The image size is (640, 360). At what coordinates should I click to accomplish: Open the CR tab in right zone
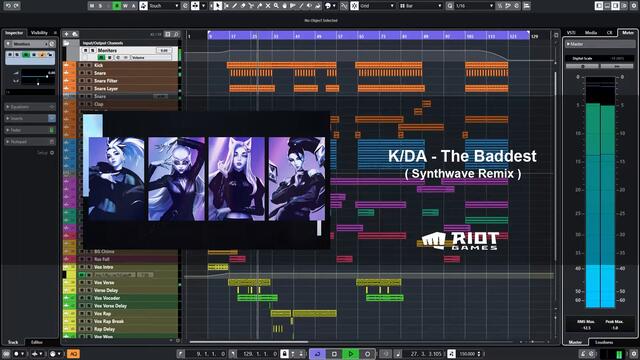609,33
